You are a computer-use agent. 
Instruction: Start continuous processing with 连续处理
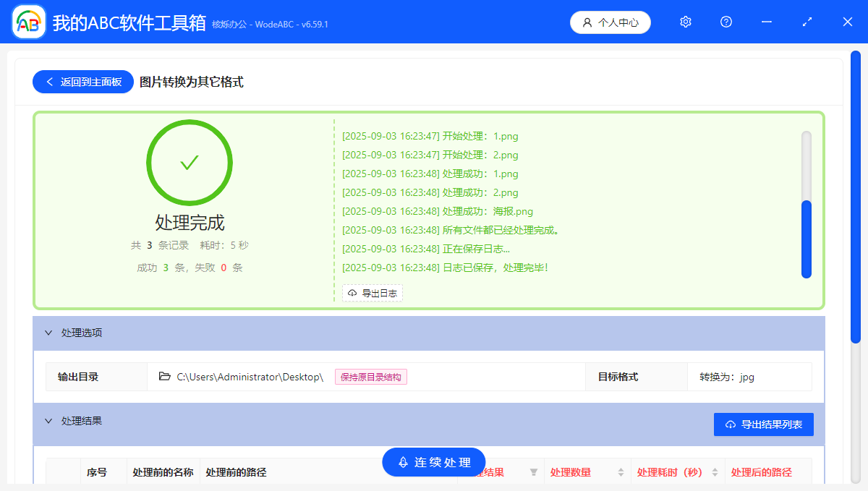tap(434, 462)
